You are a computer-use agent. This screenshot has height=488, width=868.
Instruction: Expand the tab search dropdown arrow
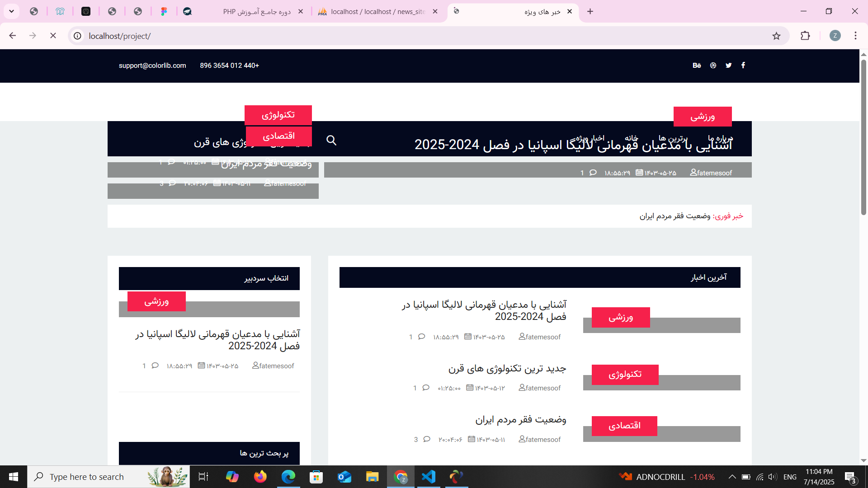click(11, 11)
